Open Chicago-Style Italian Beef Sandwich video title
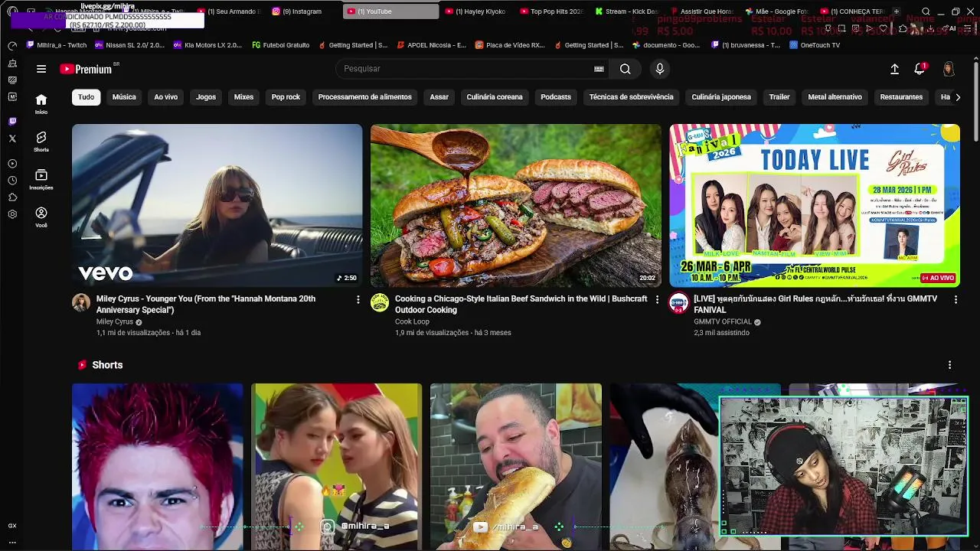 coord(521,305)
